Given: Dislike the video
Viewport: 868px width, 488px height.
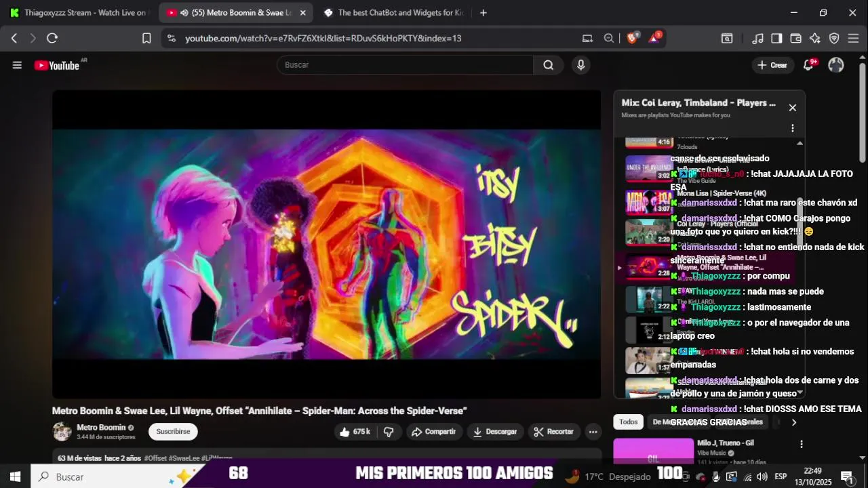Looking at the screenshot, I should 389,432.
